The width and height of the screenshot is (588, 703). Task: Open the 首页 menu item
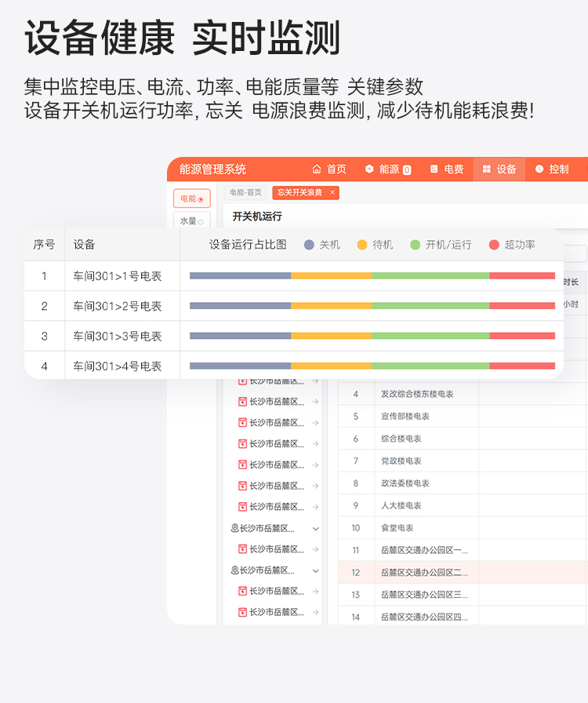pyautogui.click(x=329, y=169)
